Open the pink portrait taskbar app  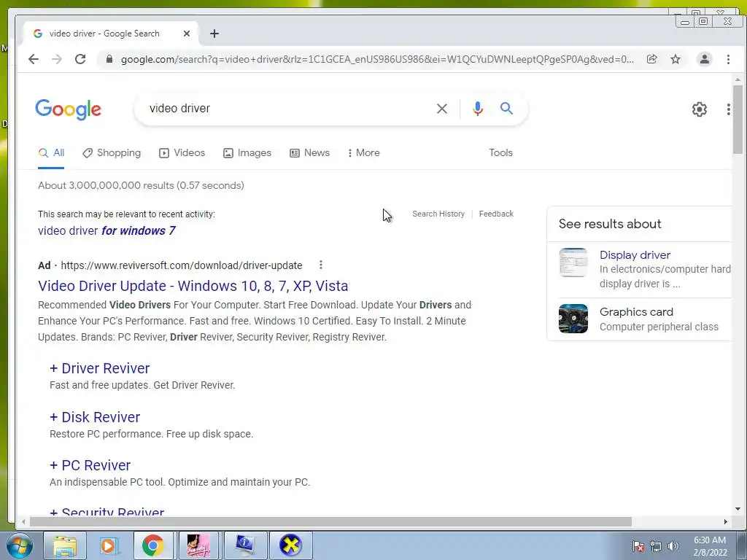tap(198, 545)
